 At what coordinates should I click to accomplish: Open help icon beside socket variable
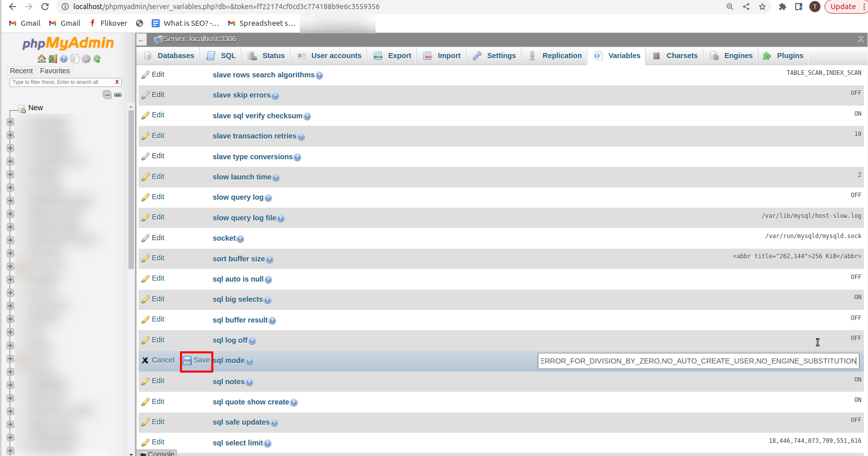point(240,239)
